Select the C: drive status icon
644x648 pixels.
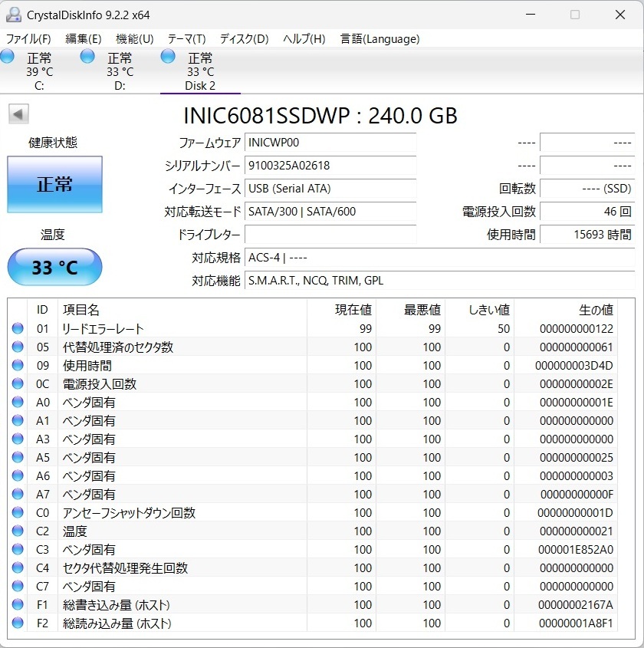click(8, 56)
